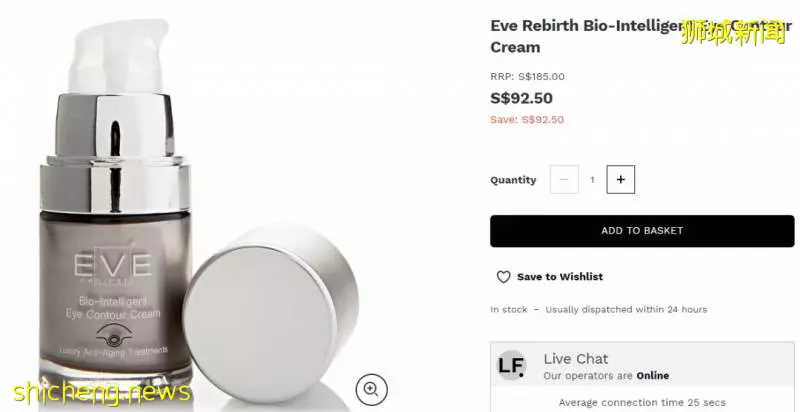Select the Save to Wishlist link
The width and height of the screenshot is (800, 412).
560,277
